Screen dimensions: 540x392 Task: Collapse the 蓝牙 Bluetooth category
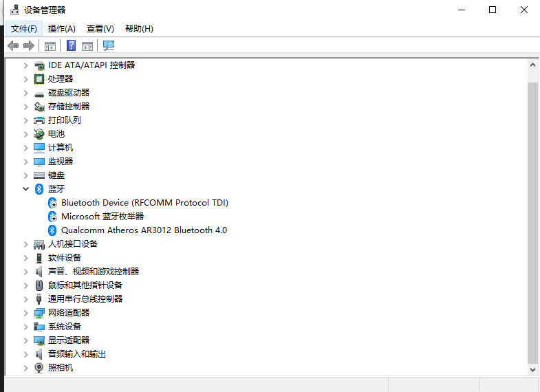coord(26,189)
